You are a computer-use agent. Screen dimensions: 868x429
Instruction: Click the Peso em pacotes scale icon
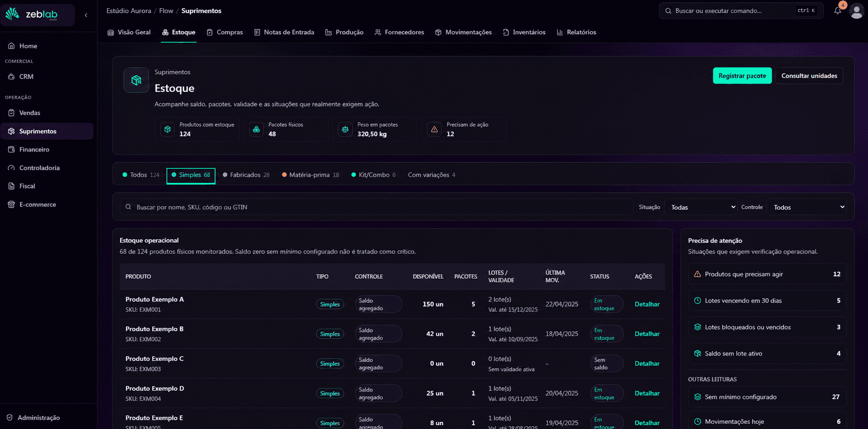pos(345,129)
